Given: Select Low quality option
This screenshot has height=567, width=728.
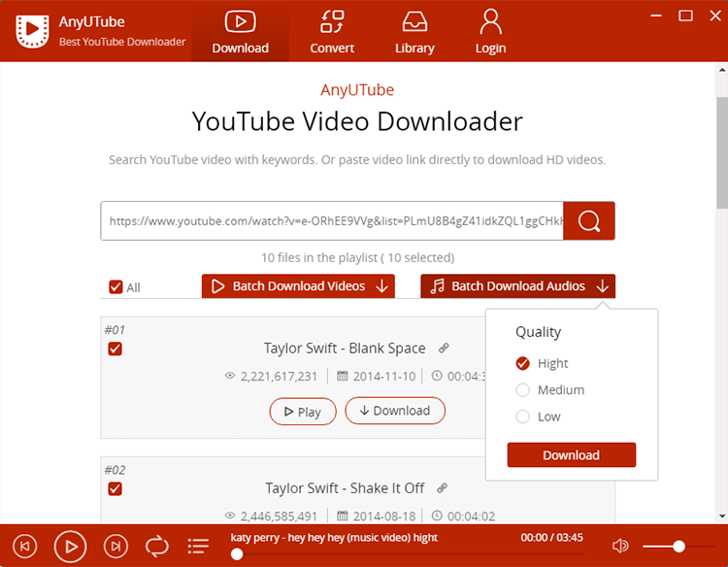Looking at the screenshot, I should click(523, 417).
